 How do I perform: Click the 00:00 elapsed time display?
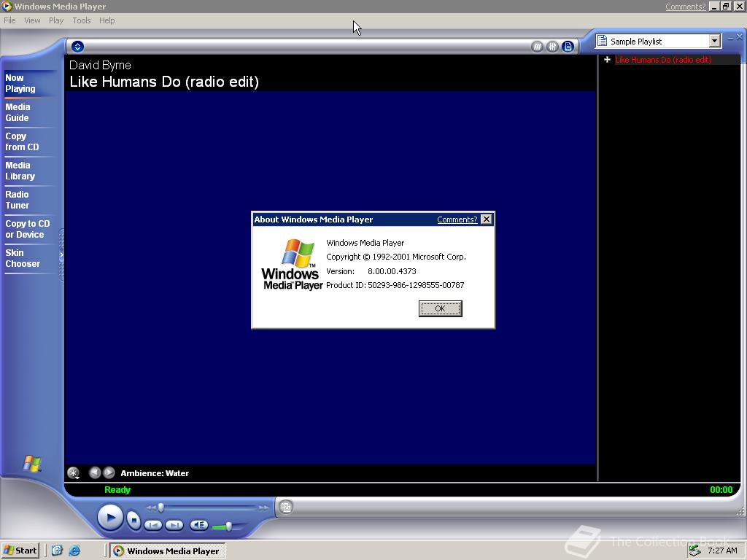coord(721,489)
